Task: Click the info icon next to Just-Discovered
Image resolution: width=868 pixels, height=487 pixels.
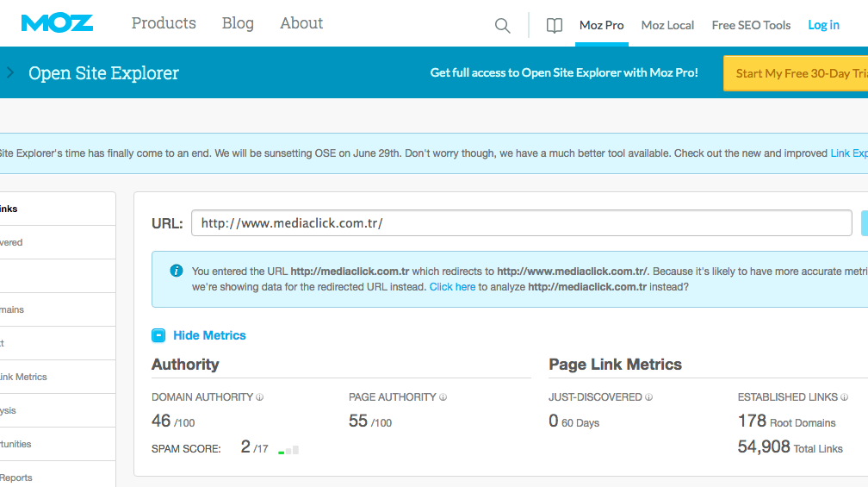Action: click(x=649, y=397)
